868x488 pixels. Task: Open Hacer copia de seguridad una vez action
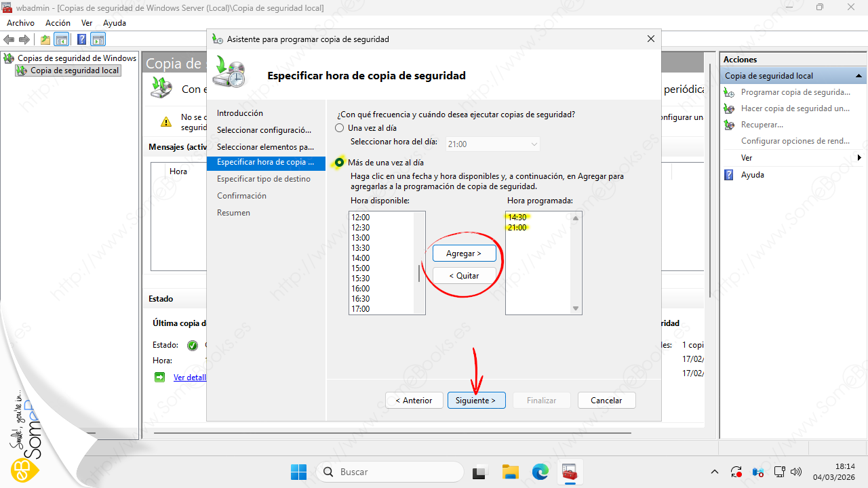pyautogui.click(x=795, y=108)
